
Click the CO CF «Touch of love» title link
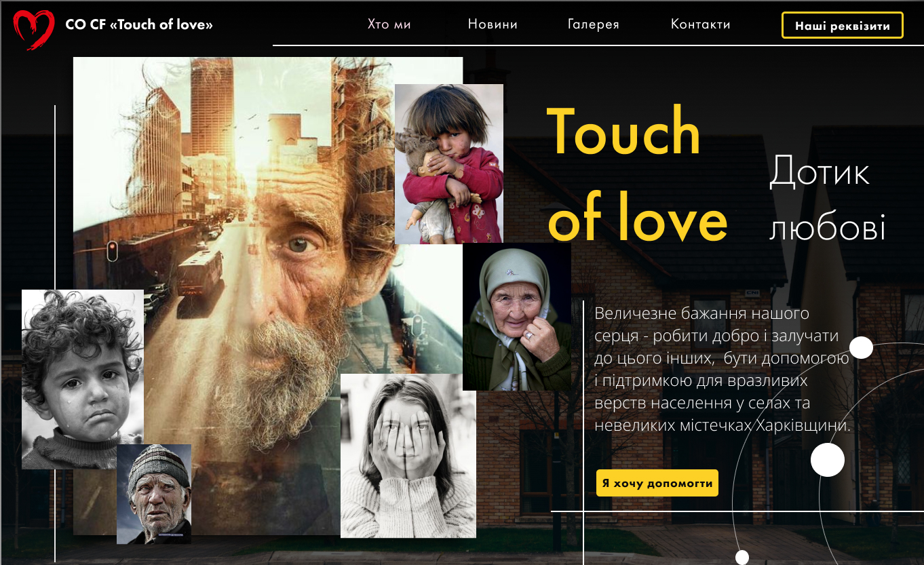(139, 25)
